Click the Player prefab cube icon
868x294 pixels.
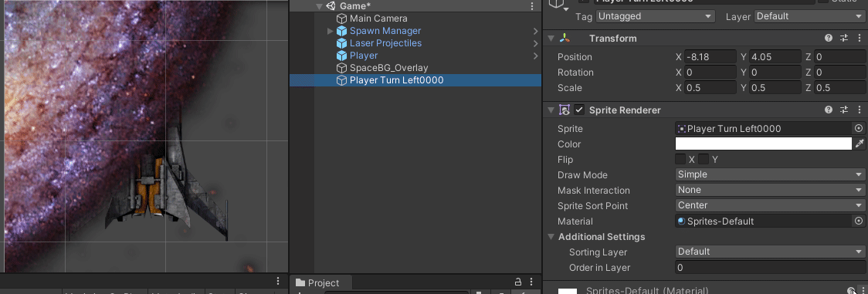(341, 56)
